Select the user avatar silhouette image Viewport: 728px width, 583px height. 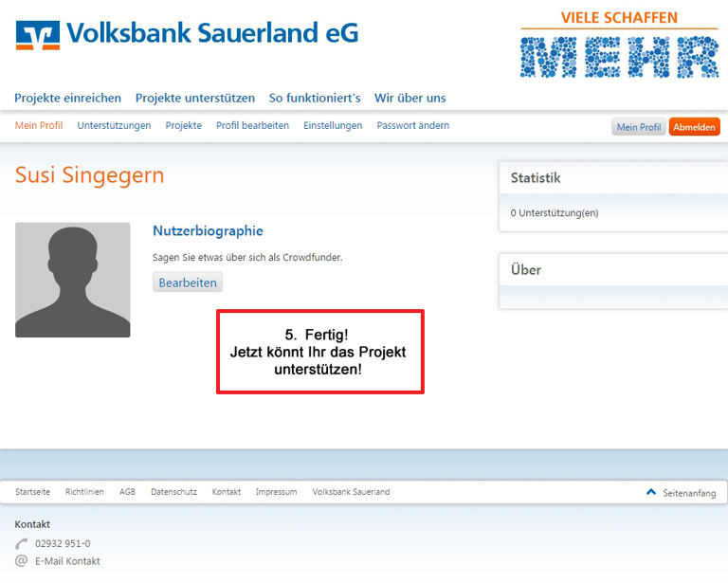(x=72, y=280)
